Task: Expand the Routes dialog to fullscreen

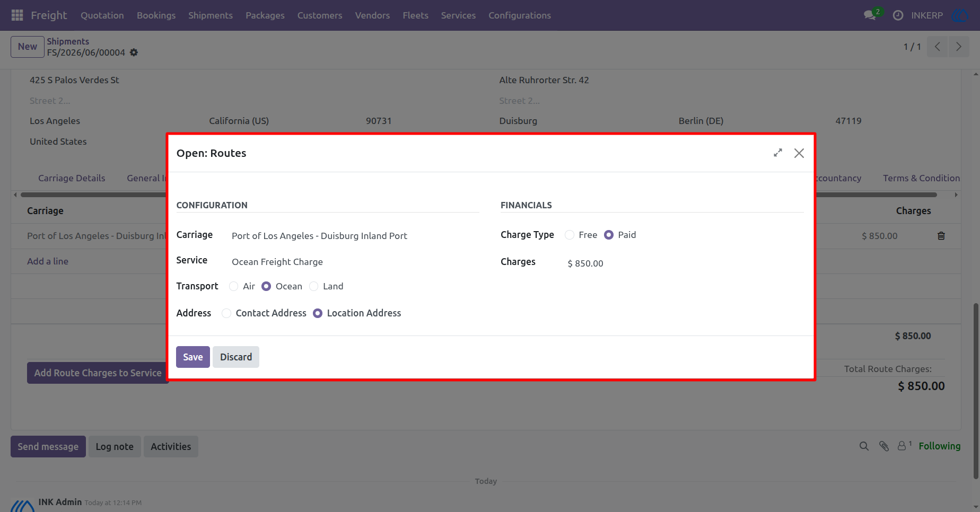Action: point(778,153)
